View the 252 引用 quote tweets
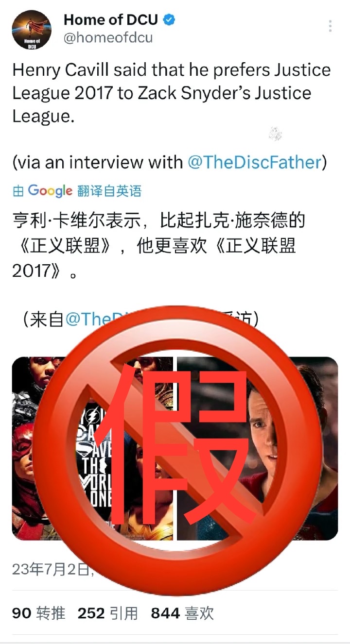The image size is (350, 644). coord(108,613)
